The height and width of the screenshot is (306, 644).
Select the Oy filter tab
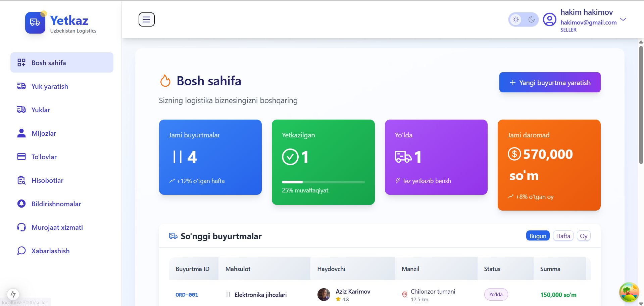pyautogui.click(x=584, y=236)
